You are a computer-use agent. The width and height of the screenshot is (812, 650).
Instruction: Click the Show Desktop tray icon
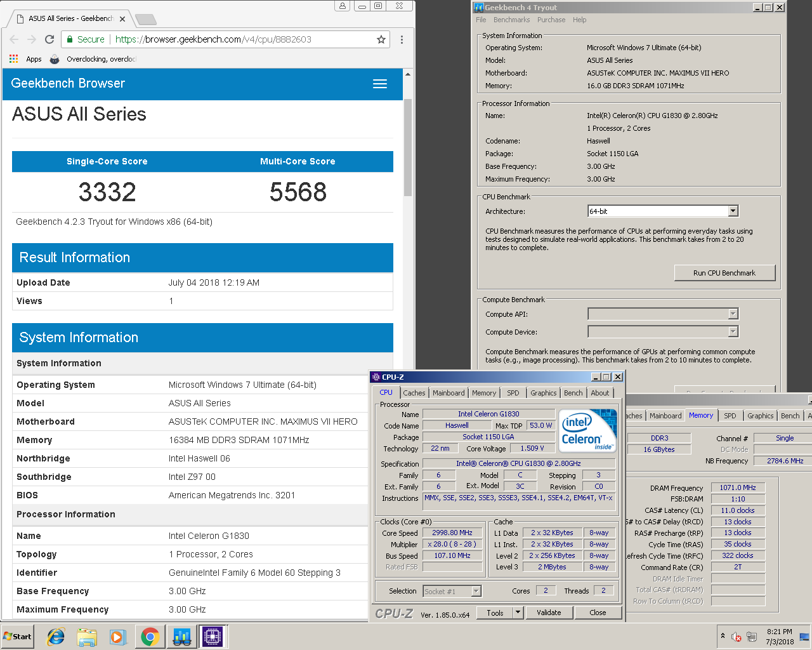point(804,637)
